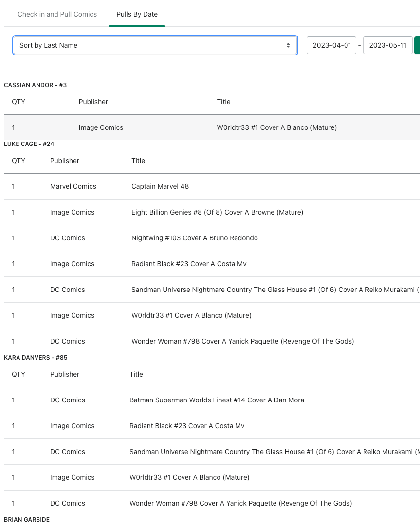The image size is (420, 527).
Task: Open the Sort by Last Name dropdown
Action: 155,45
